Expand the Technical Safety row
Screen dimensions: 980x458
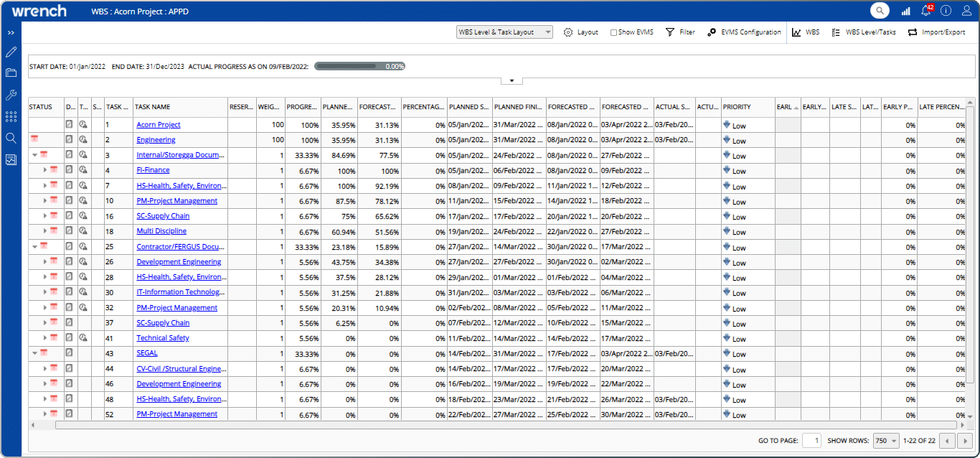(x=44, y=337)
